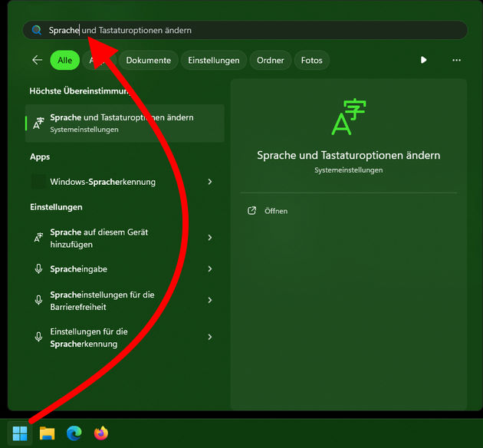
Task: Switch to the Einstellungen filter tab
Action: (214, 60)
